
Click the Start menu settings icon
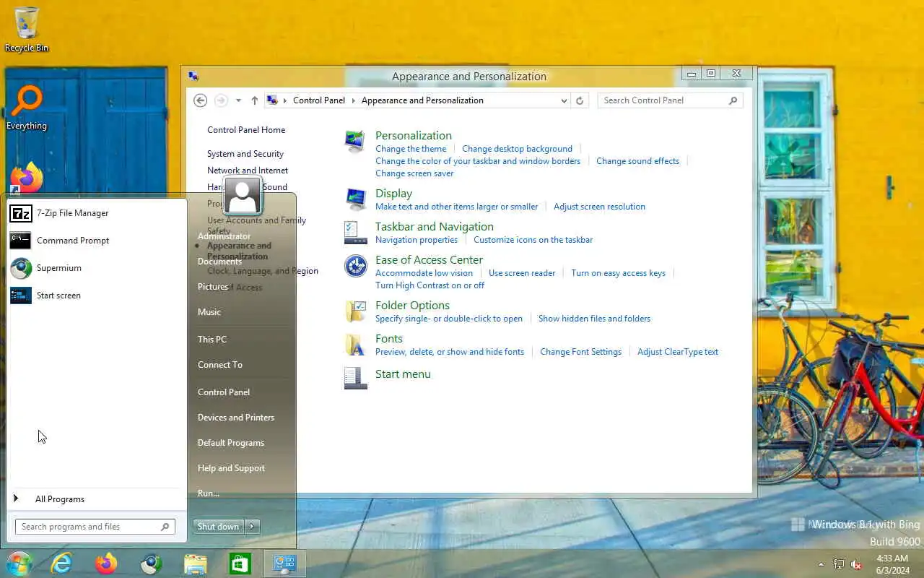355,378
